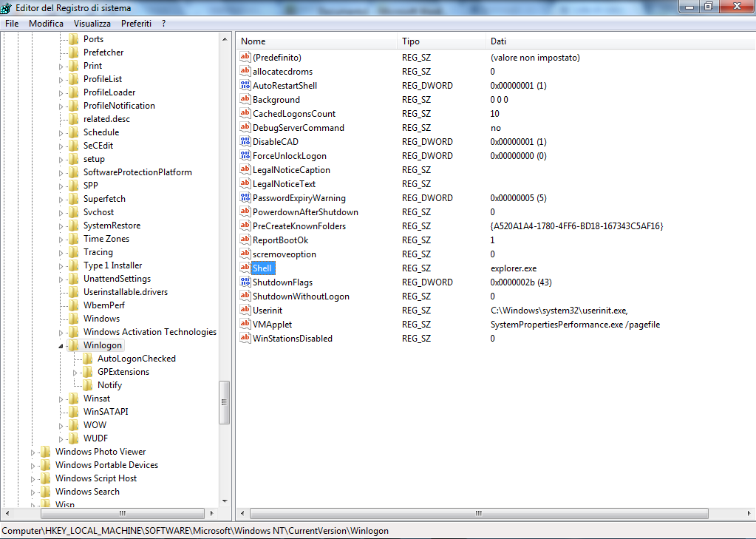Select the ShutdownWithoutLogon value name

point(301,296)
